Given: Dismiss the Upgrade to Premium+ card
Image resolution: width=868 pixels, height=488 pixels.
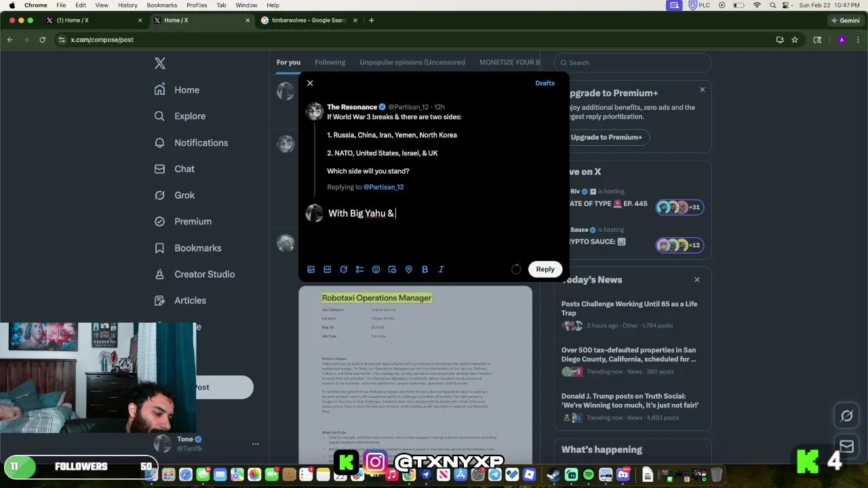Looking at the screenshot, I should [702, 89].
